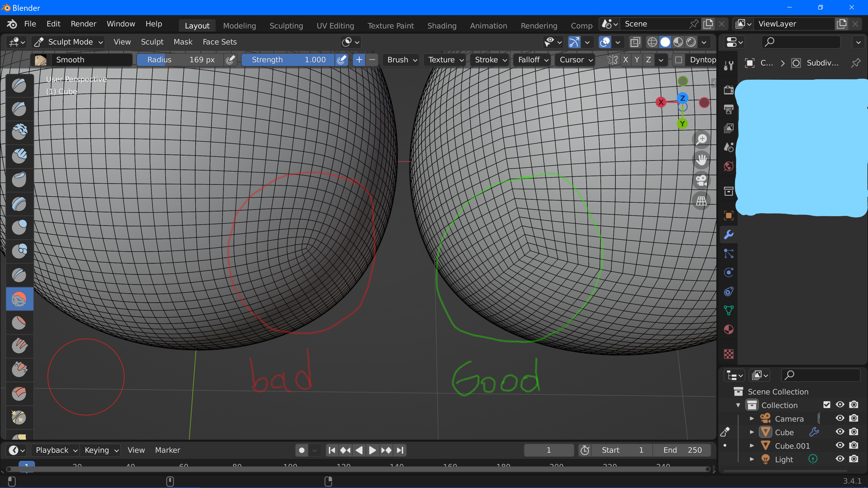Screen dimensions: 868x488
Task: Open Render properties tab
Action: [729, 90]
